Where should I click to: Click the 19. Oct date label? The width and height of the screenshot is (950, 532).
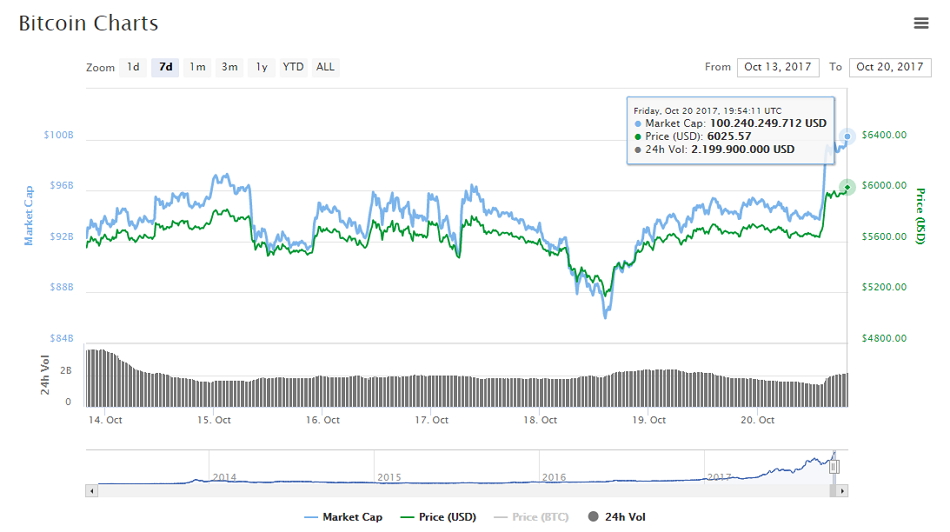pyautogui.click(x=649, y=420)
